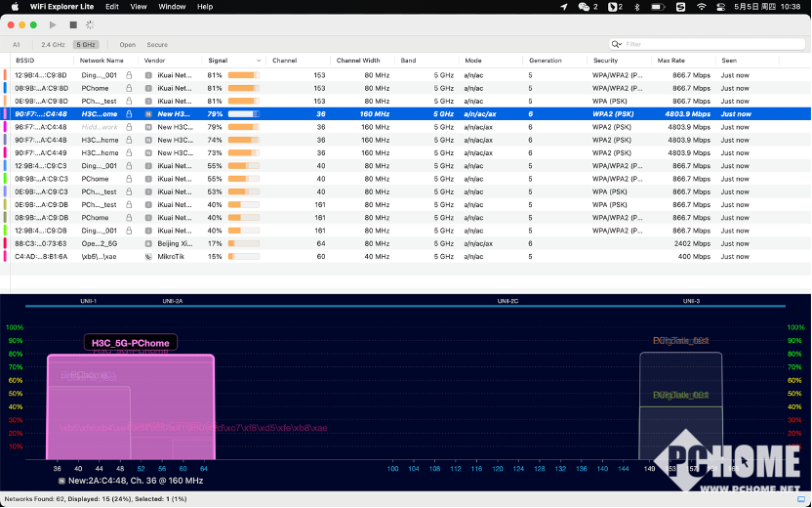
Task: Open the battery status icon
Action: point(658,7)
